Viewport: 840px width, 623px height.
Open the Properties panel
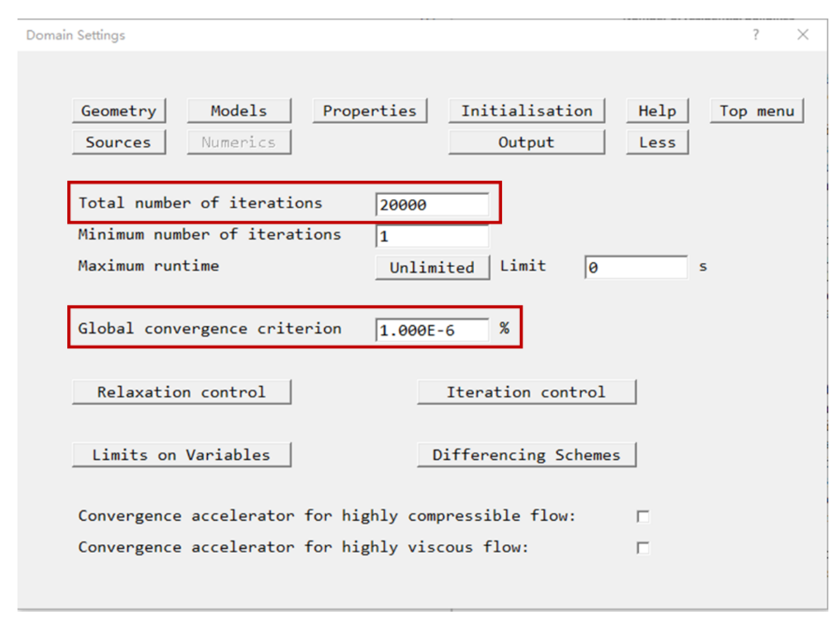click(x=369, y=111)
